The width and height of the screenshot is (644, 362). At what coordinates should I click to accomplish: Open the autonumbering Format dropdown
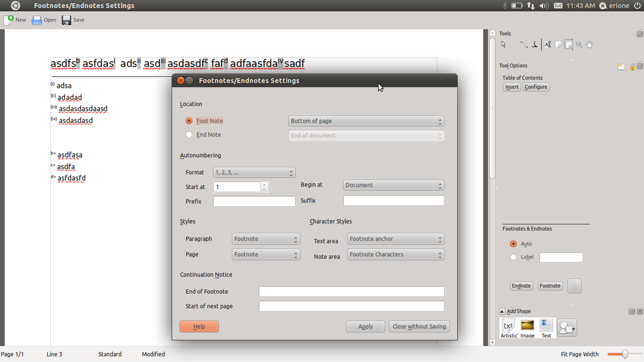[x=254, y=173]
